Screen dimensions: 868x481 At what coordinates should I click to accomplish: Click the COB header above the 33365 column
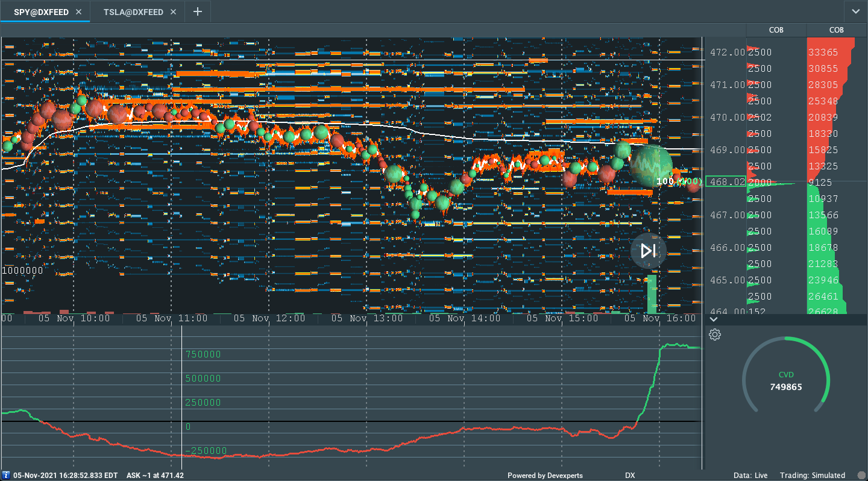click(837, 30)
